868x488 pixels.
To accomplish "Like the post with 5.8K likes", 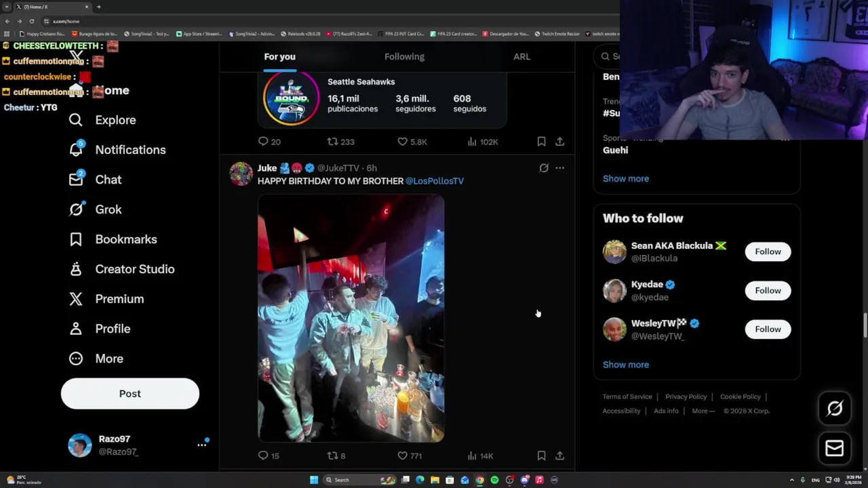I will click(412, 142).
